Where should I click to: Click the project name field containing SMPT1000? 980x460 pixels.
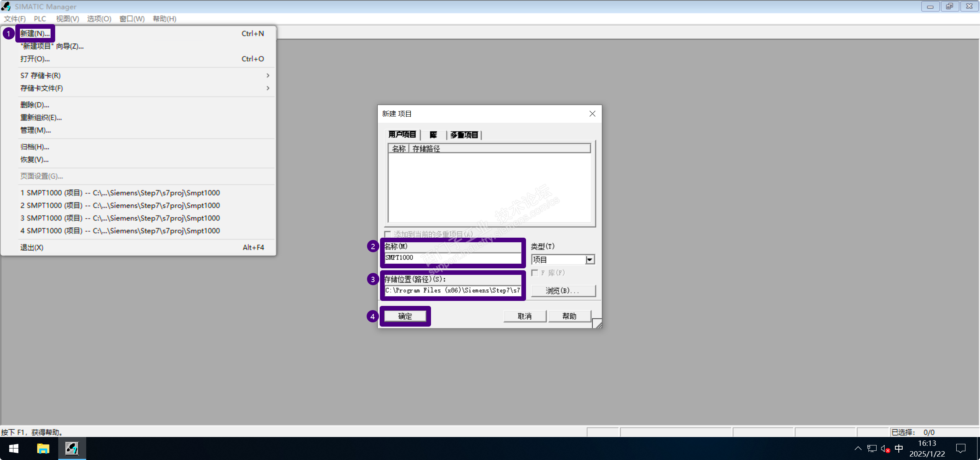tap(452, 258)
